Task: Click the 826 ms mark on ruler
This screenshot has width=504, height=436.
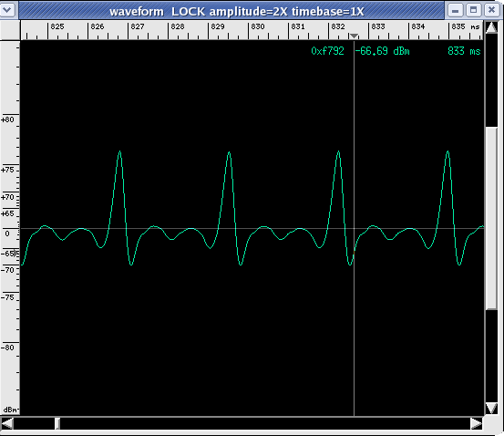Action: pyautogui.click(x=98, y=26)
